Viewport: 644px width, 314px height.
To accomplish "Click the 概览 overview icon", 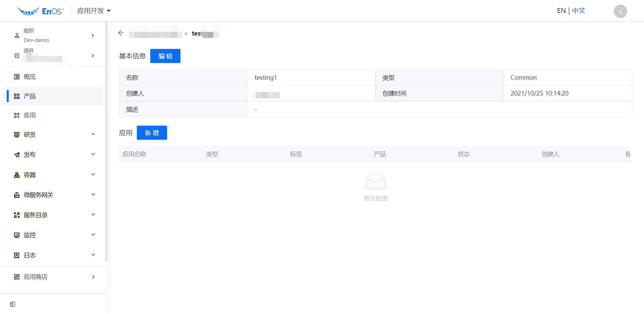I will [x=17, y=77].
